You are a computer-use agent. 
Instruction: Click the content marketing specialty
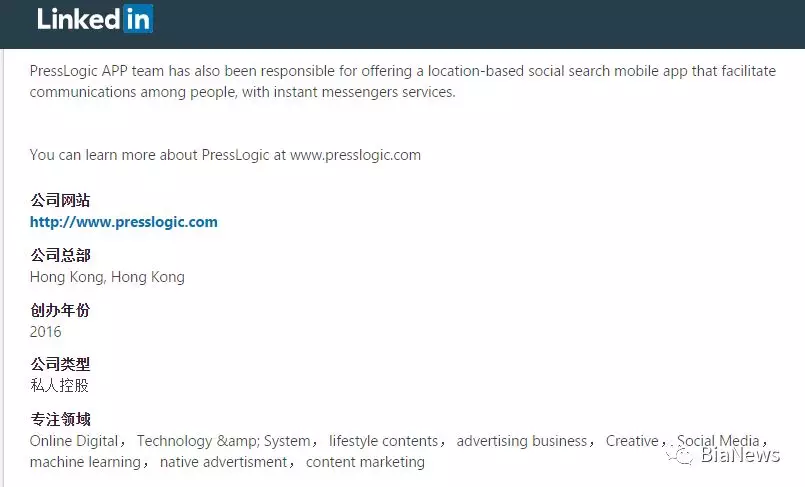click(365, 462)
